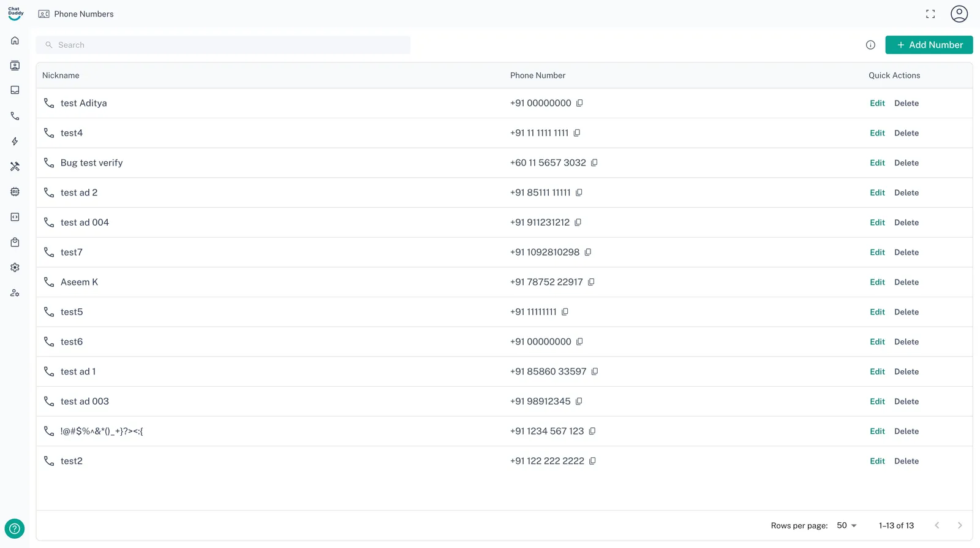Screen dimensions: 980x548
Task: Click the settings gear icon in the sidebar
Action: [15, 267]
